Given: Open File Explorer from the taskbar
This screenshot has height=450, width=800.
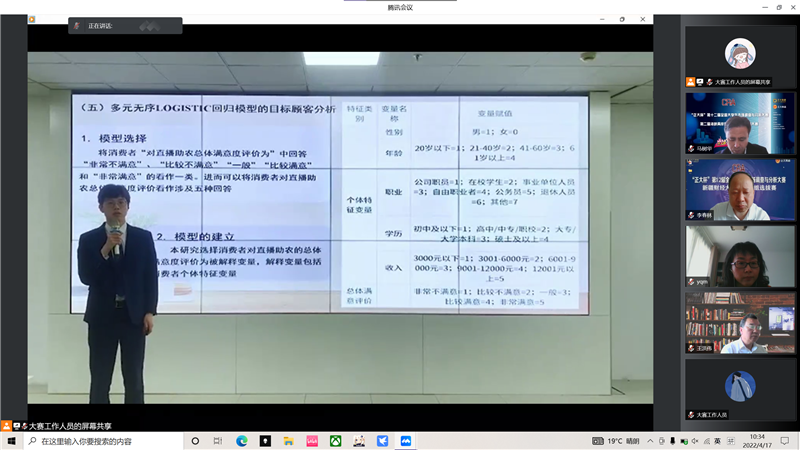Looking at the screenshot, I should click(288, 441).
